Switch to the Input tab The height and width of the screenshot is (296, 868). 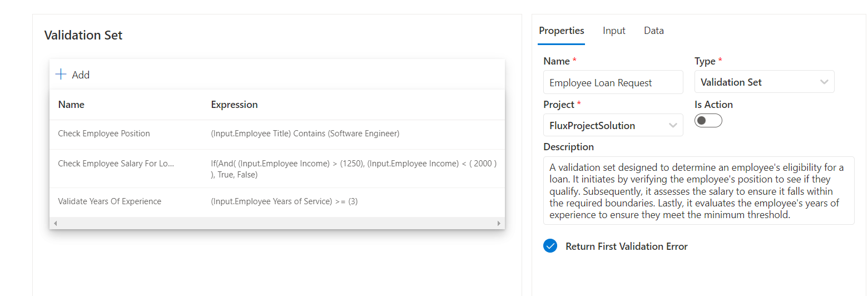pos(614,31)
